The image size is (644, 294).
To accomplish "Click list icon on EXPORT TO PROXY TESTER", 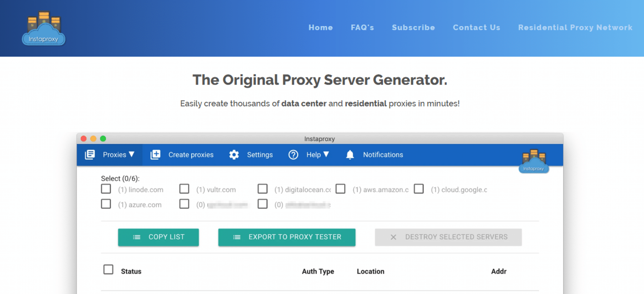I will (x=237, y=237).
